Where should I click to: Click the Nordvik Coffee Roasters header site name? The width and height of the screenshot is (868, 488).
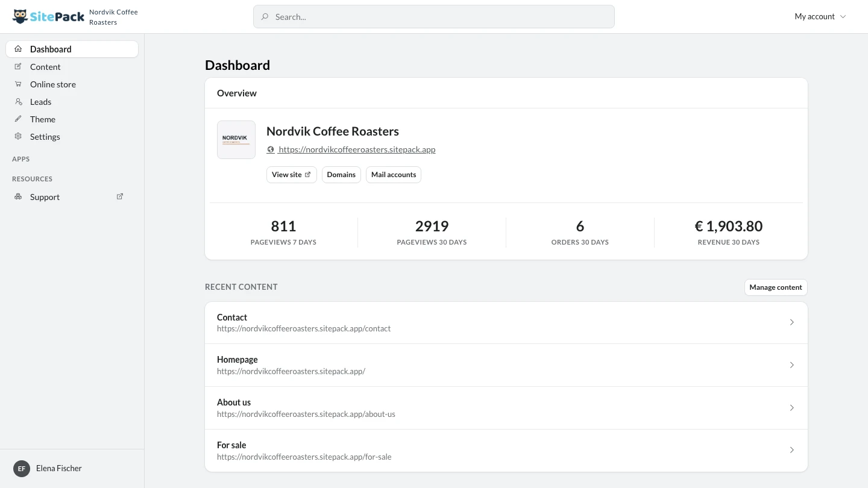(x=113, y=17)
